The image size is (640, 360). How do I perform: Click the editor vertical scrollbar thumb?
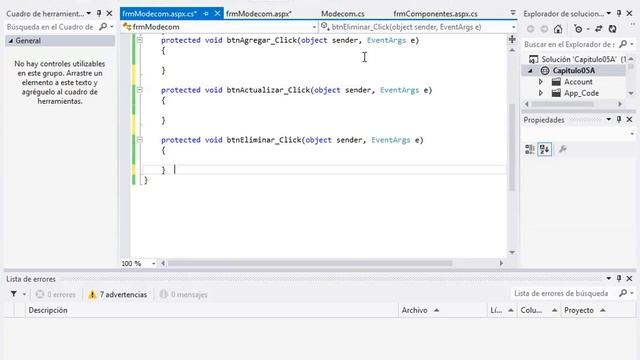[x=512, y=147]
